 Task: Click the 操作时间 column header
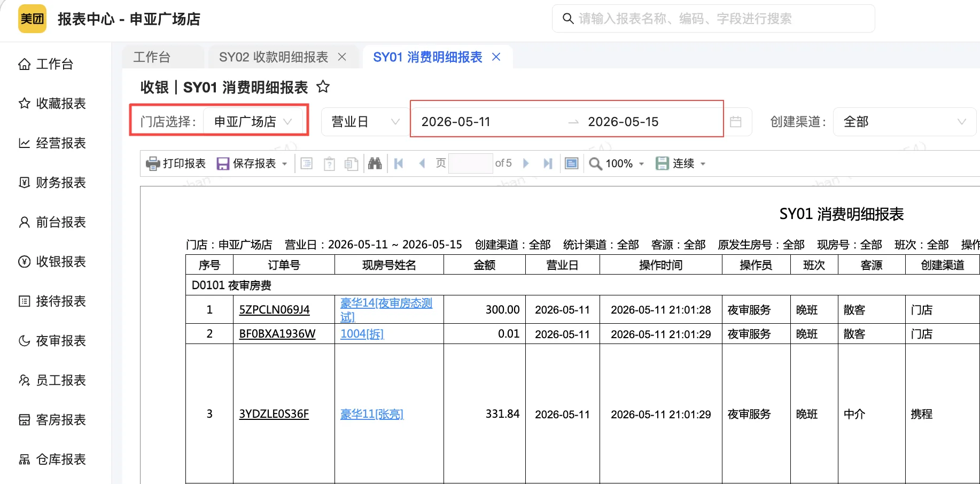pyautogui.click(x=661, y=265)
